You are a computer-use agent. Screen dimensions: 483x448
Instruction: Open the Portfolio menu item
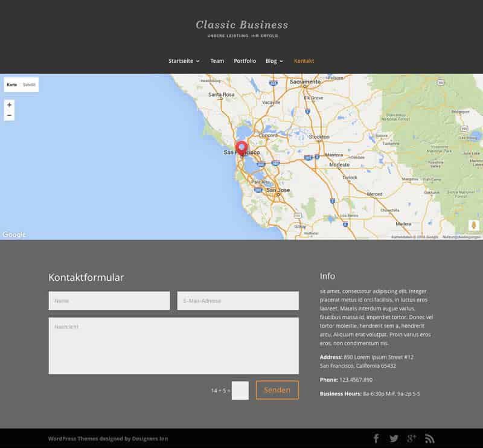coord(245,61)
